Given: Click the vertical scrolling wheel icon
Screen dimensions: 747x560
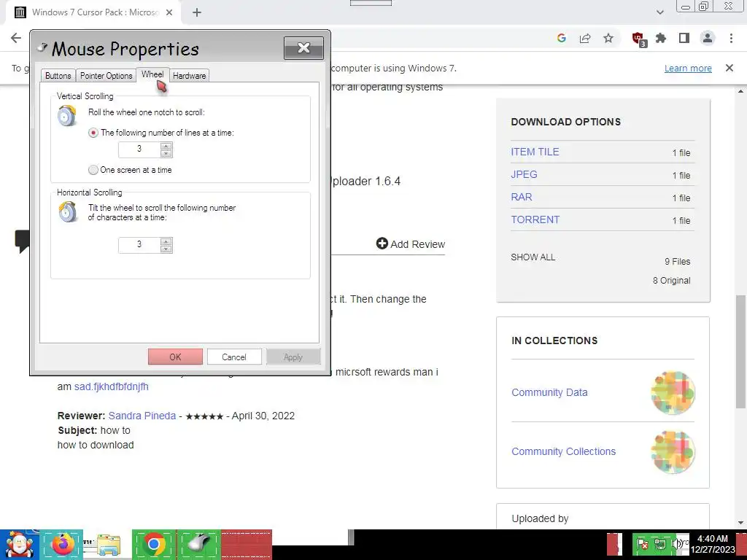Looking at the screenshot, I should 67,116.
